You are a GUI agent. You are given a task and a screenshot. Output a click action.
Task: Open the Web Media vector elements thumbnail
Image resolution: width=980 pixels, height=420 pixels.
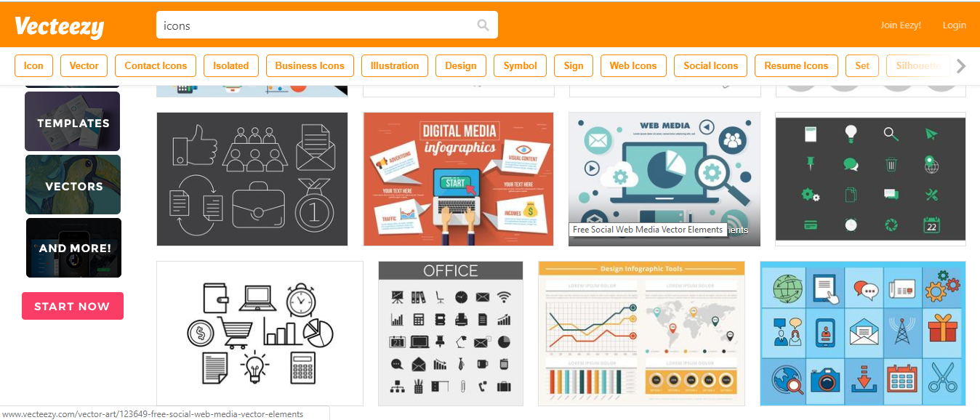(664, 179)
